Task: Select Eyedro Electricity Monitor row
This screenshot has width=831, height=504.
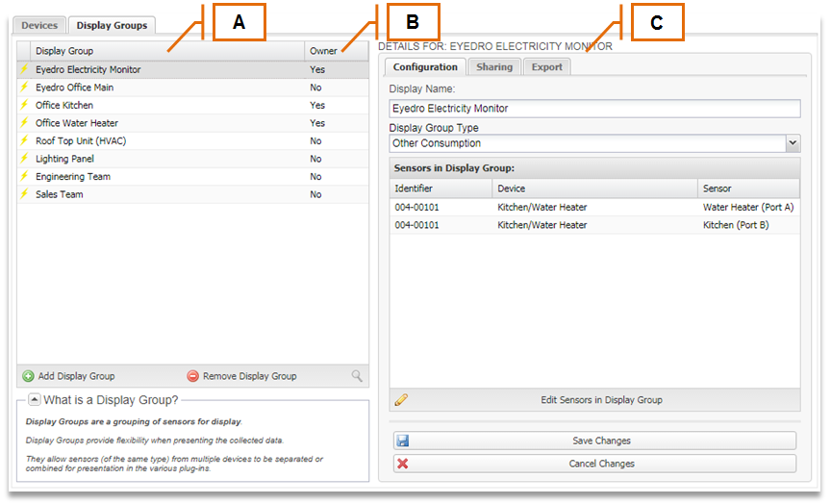Action: [193, 69]
